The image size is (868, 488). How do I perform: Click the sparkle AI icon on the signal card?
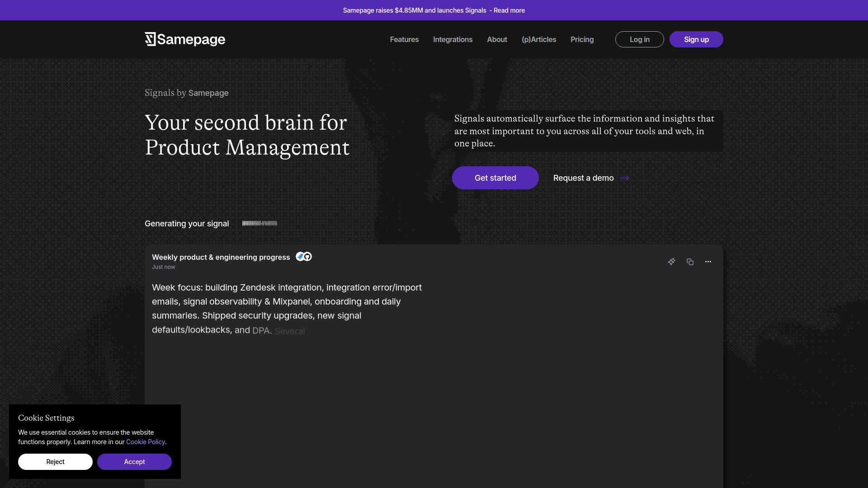point(672,262)
